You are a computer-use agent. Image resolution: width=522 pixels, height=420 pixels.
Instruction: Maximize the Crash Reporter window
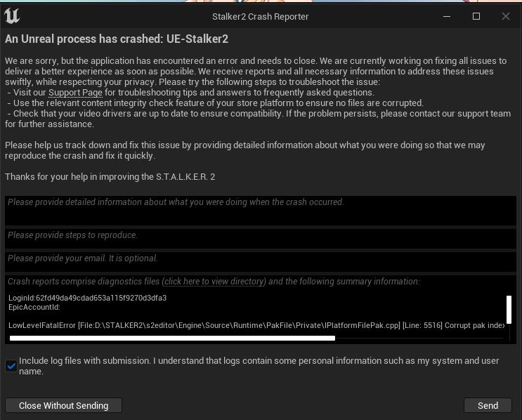click(476, 16)
